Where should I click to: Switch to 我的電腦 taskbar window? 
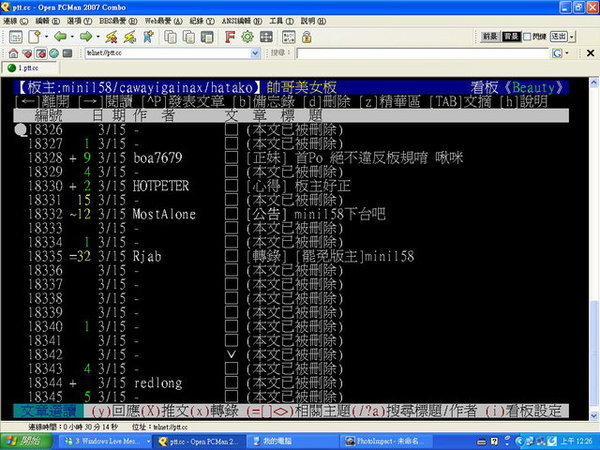tap(293, 442)
